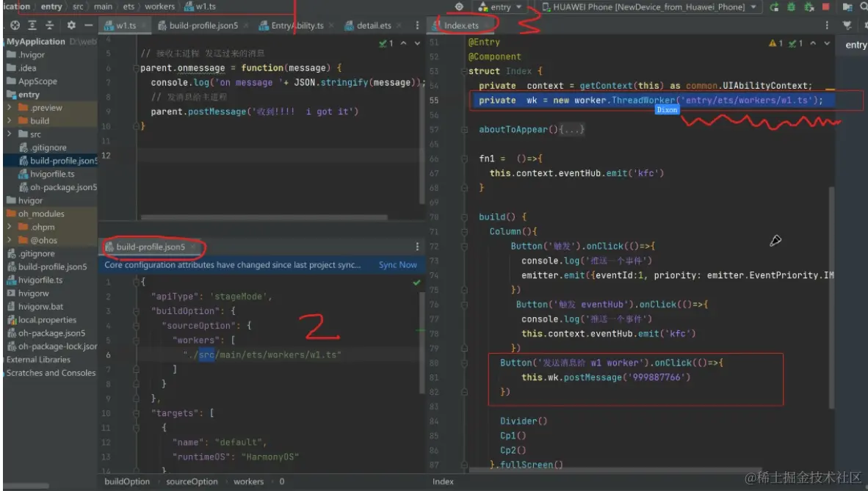Close the build-profile.json5 top tab
868x491 pixels.
(246, 26)
